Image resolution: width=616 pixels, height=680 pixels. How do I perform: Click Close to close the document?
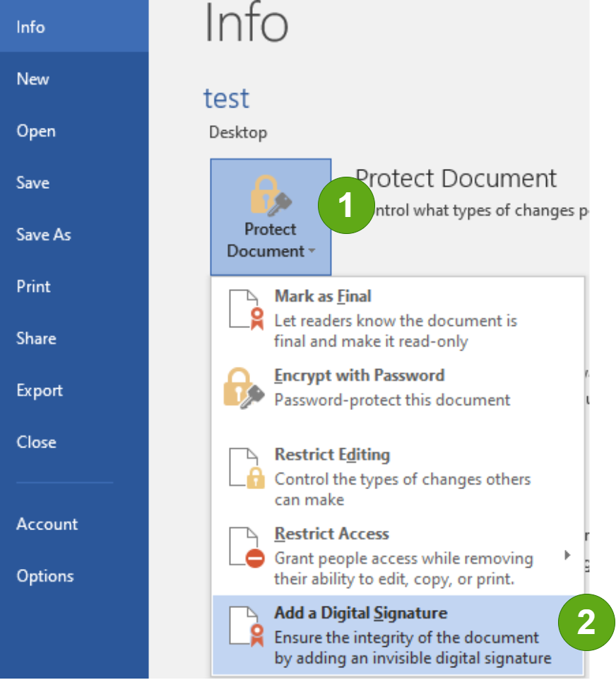(36, 442)
